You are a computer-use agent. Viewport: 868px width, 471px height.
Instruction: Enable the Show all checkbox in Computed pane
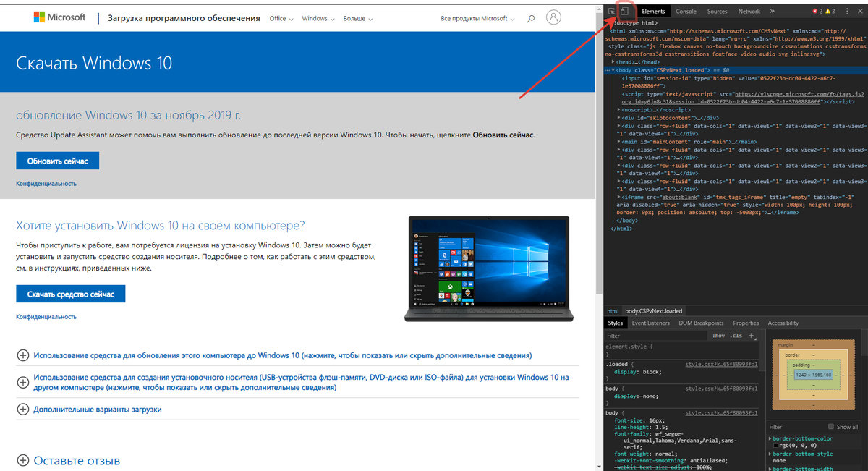[x=831, y=427]
